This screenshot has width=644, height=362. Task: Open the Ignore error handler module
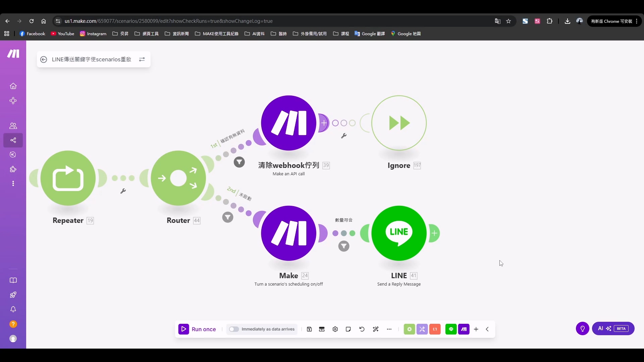[x=399, y=123]
